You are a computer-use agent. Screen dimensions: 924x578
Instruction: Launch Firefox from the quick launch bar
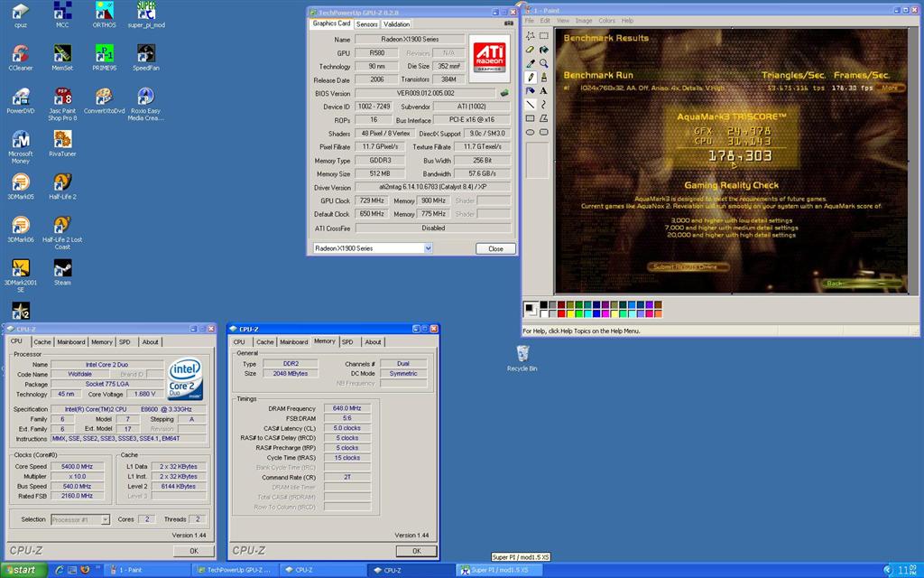pyautogui.click(x=85, y=570)
